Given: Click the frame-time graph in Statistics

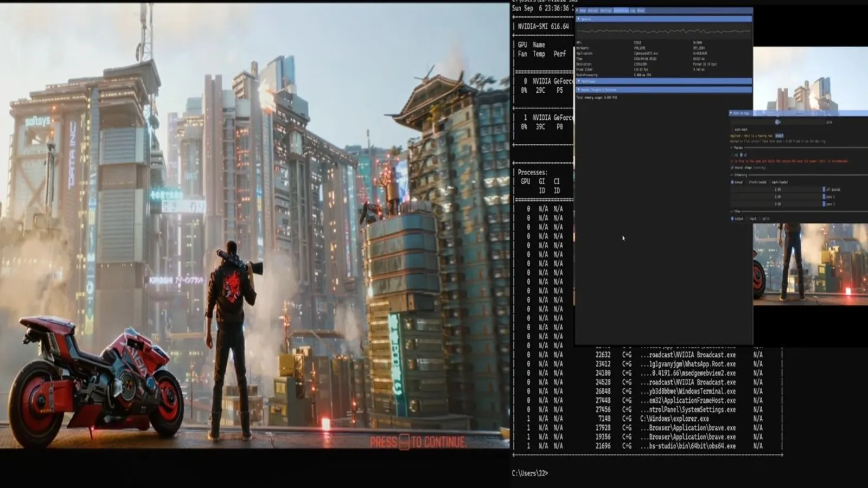Looking at the screenshot, I should tap(664, 31).
